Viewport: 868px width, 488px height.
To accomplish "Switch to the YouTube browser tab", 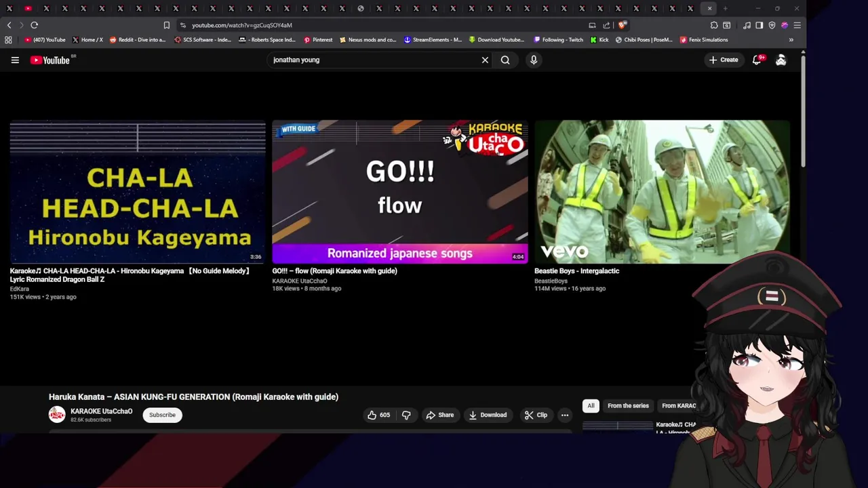I will [27, 8].
